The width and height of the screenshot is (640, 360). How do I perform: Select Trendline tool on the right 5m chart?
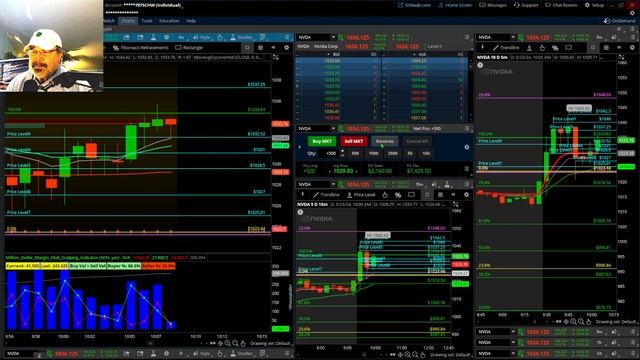coord(506,47)
